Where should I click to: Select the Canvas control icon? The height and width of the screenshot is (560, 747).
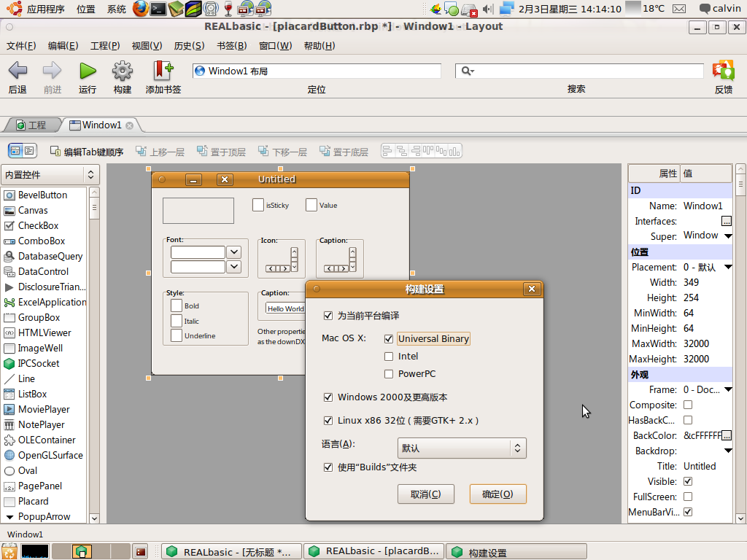(x=9, y=211)
